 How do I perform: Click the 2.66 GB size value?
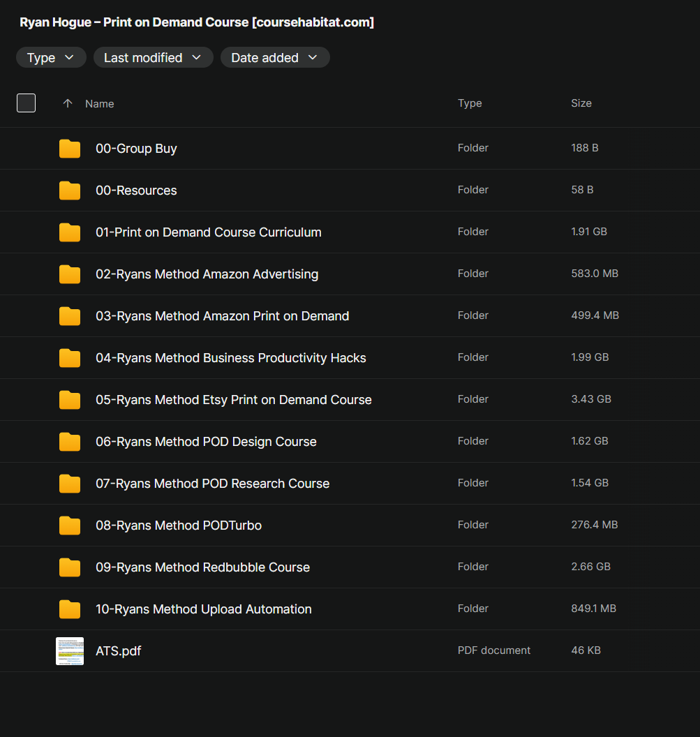tap(591, 566)
